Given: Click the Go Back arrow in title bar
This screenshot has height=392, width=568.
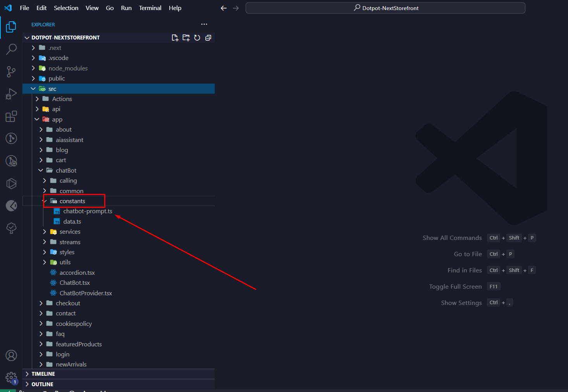Looking at the screenshot, I should pyautogui.click(x=224, y=8).
